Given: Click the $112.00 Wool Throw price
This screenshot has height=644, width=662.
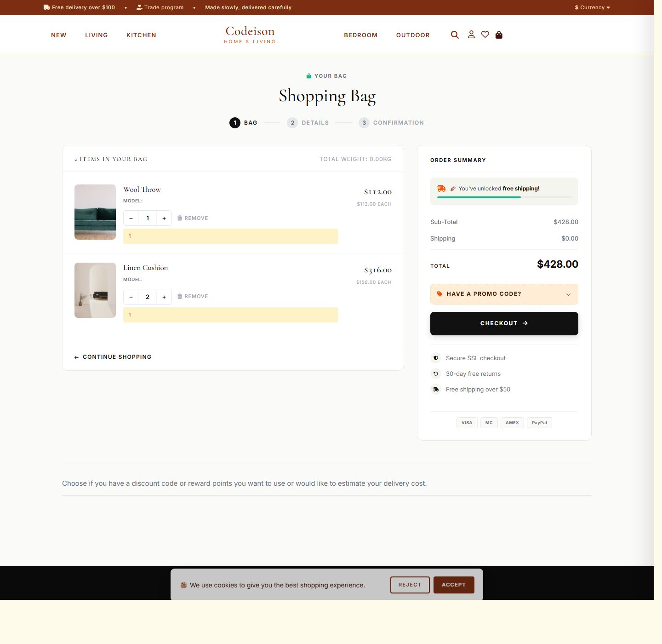Looking at the screenshot, I should point(378,192).
